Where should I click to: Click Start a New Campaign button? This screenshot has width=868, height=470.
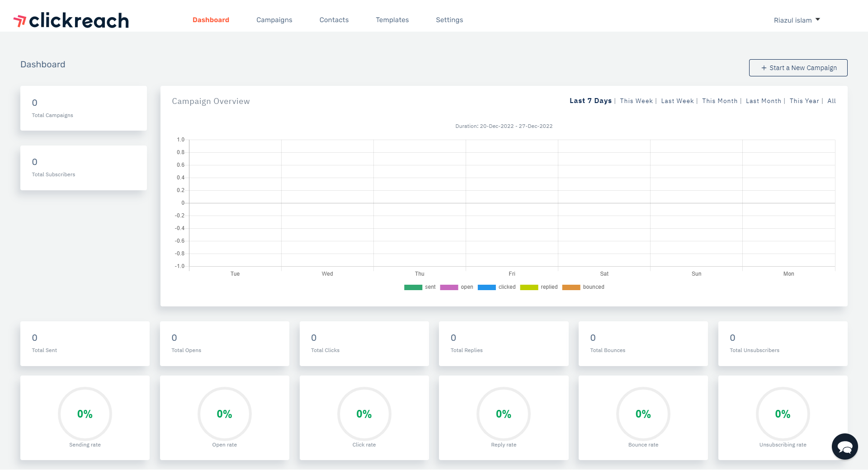(798, 68)
